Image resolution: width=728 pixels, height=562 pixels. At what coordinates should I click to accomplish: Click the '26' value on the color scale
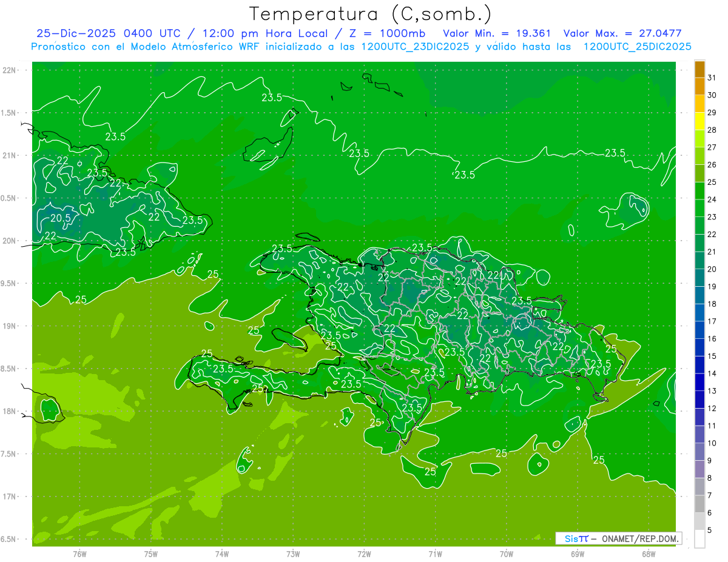[712, 164]
